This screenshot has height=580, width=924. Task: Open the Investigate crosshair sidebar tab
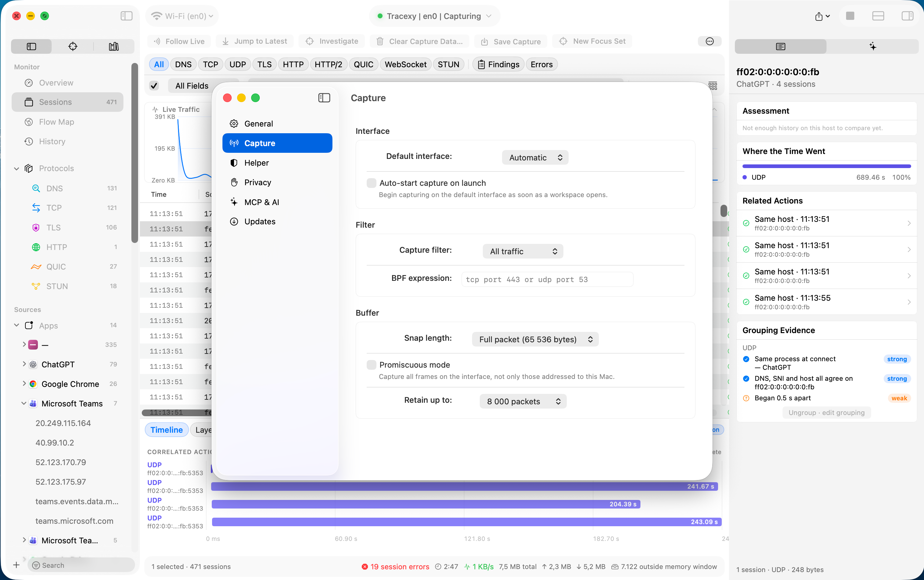coord(72,46)
